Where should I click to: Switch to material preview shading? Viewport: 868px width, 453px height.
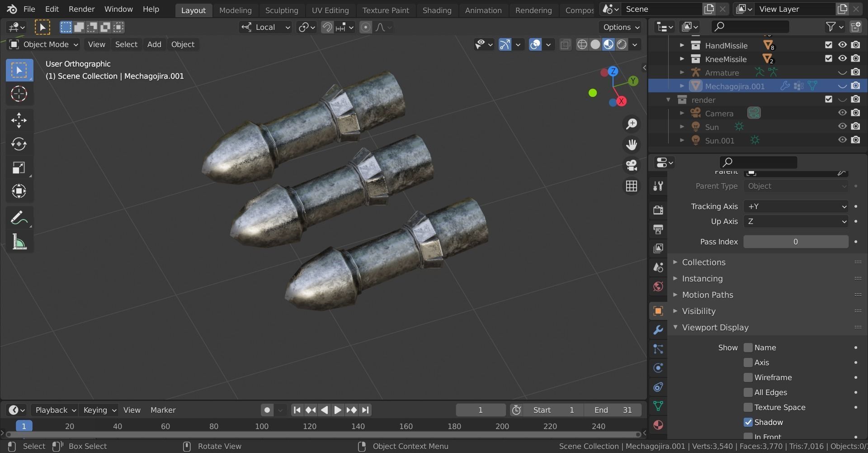pyautogui.click(x=609, y=44)
